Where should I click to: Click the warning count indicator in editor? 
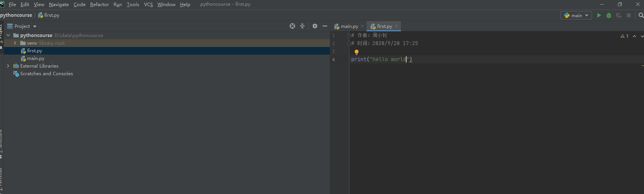pyautogui.click(x=625, y=36)
